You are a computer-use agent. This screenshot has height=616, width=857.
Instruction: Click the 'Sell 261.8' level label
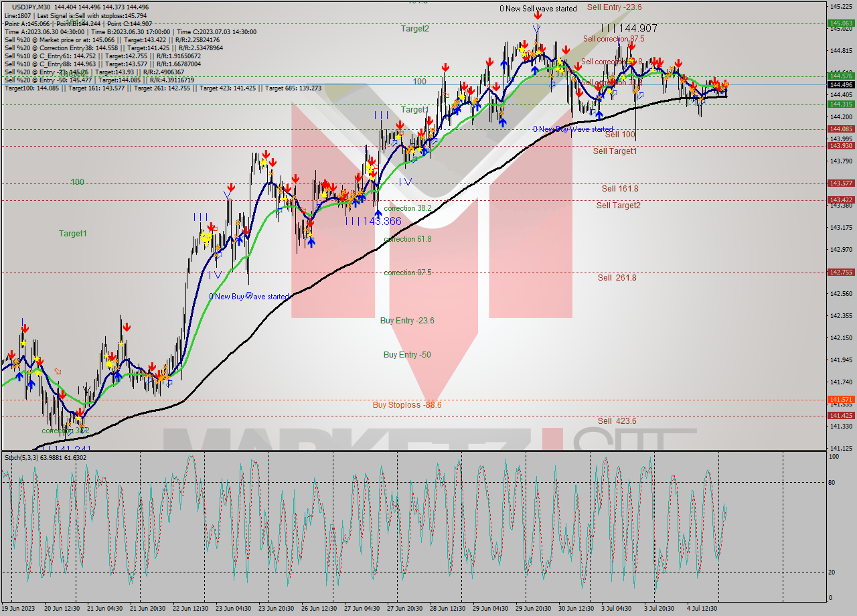point(617,277)
